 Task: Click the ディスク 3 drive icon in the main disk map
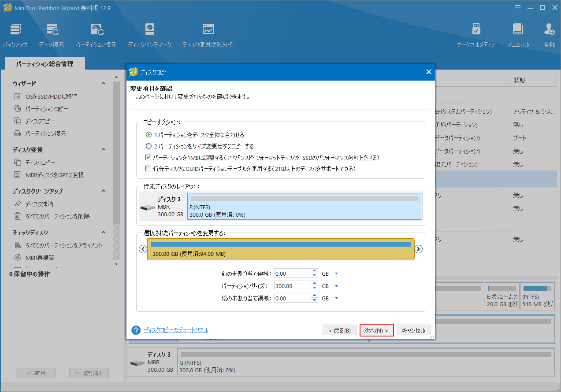point(137,363)
